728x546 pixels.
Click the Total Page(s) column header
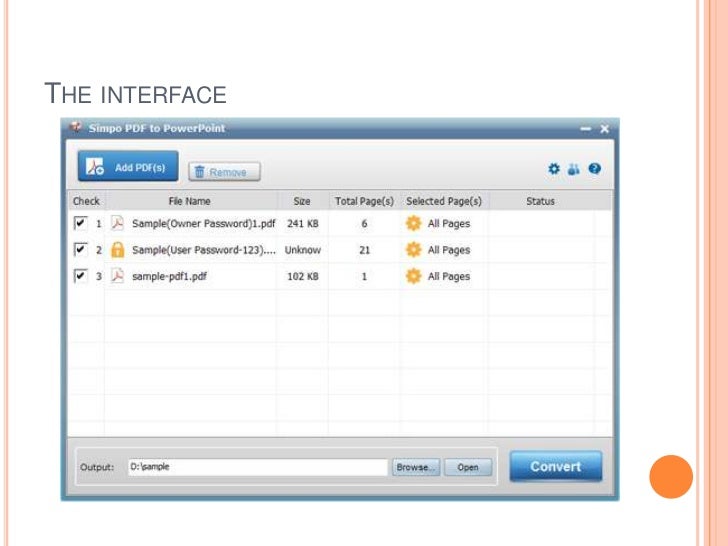tap(364, 201)
